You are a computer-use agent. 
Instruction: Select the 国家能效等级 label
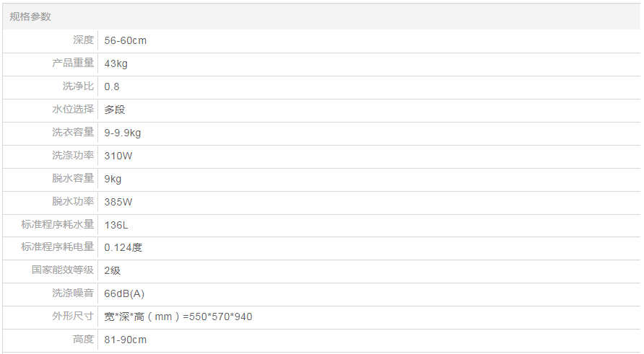[x=63, y=270]
